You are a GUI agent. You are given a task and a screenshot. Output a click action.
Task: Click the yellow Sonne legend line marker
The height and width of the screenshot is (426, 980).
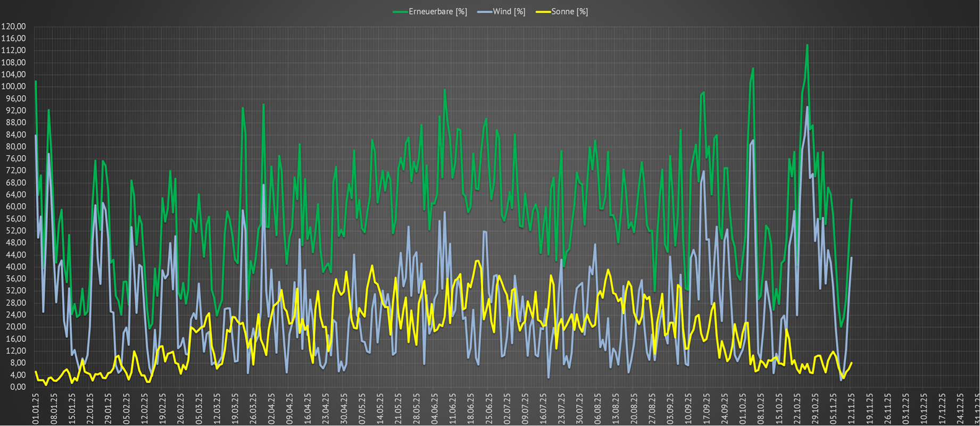click(543, 12)
